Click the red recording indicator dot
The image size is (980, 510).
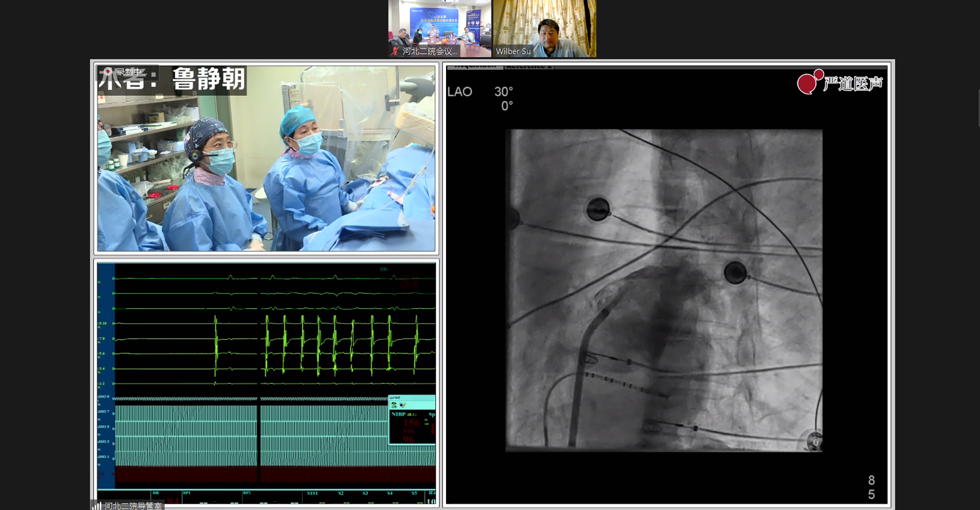click(108, 72)
